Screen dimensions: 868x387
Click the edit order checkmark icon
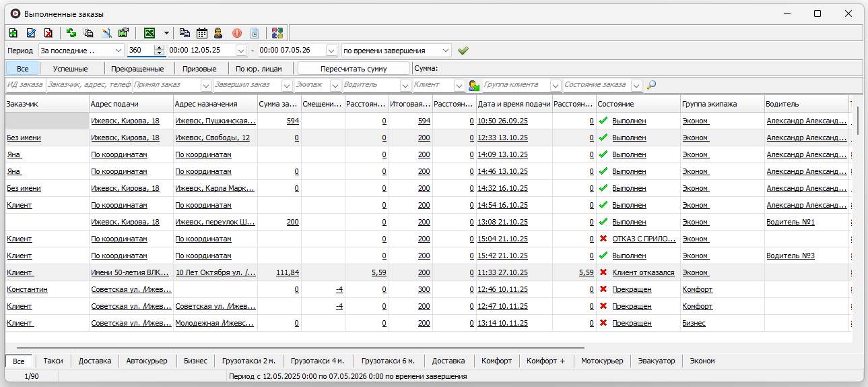[x=31, y=32]
